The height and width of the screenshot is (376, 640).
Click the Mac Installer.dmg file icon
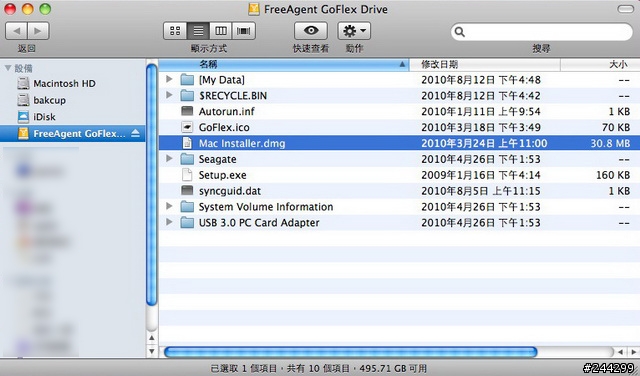(x=187, y=143)
